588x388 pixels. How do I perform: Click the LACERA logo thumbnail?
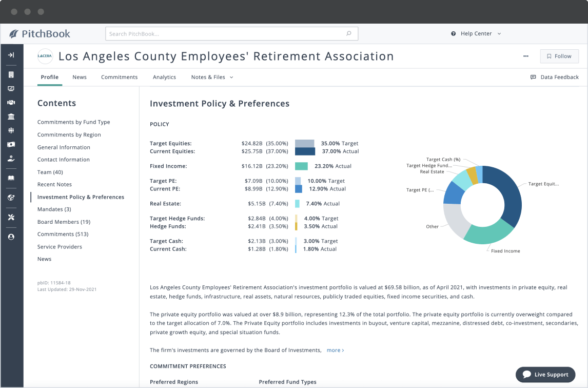pyautogui.click(x=45, y=56)
